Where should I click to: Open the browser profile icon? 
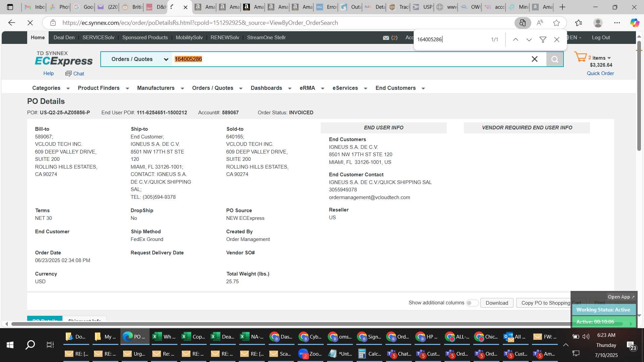pos(598,23)
